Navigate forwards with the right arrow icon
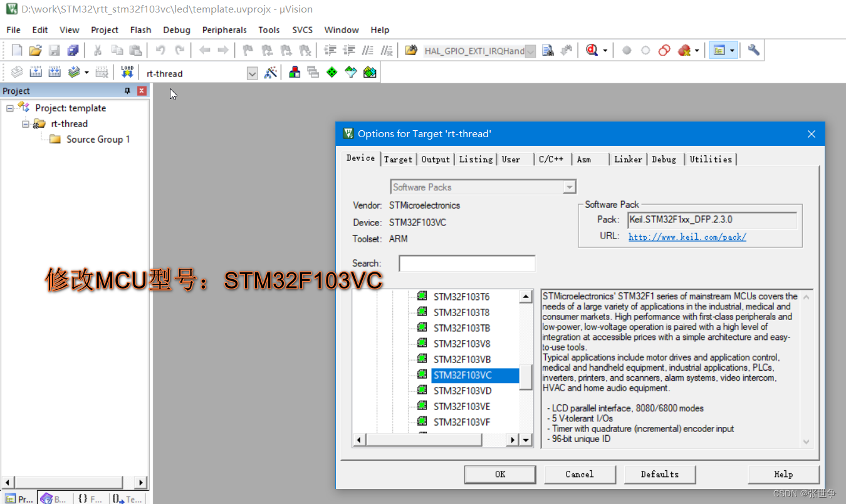846x504 pixels. [222, 51]
